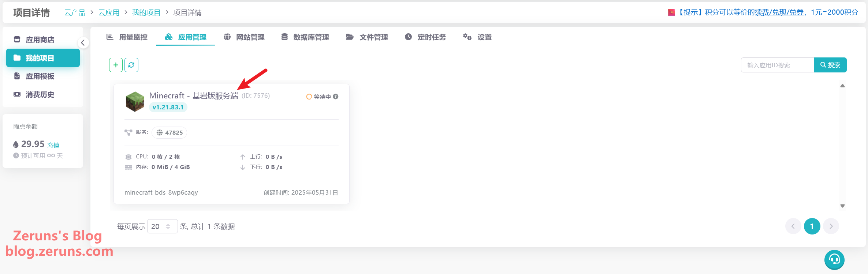Click the green plus add-application icon
The height and width of the screenshot is (274, 868).
pos(116,65)
